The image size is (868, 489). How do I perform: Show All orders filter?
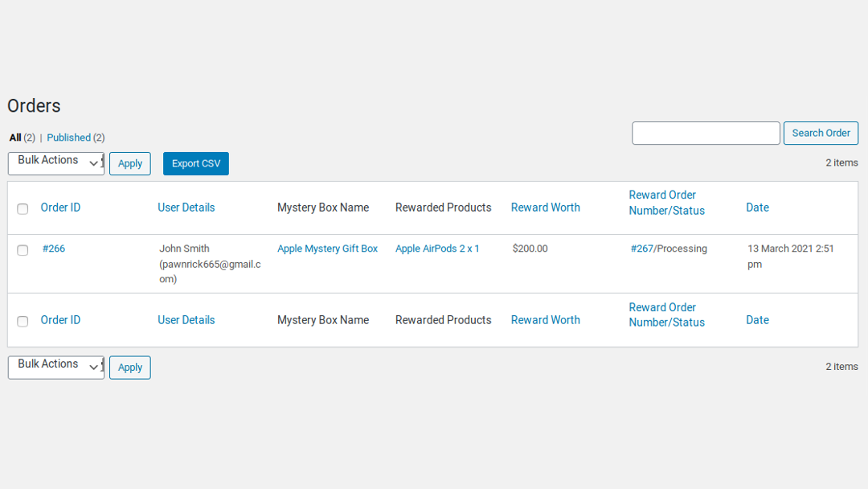click(x=15, y=138)
